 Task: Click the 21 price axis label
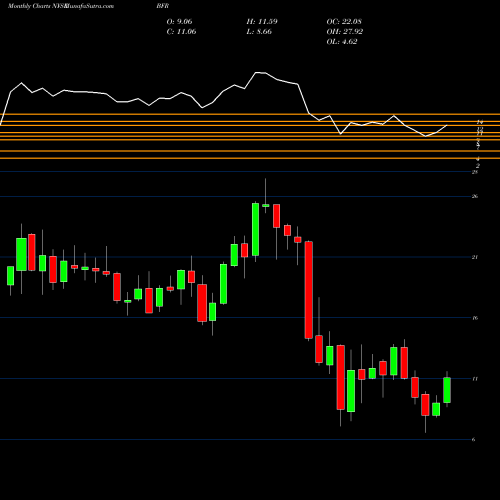(475, 257)
